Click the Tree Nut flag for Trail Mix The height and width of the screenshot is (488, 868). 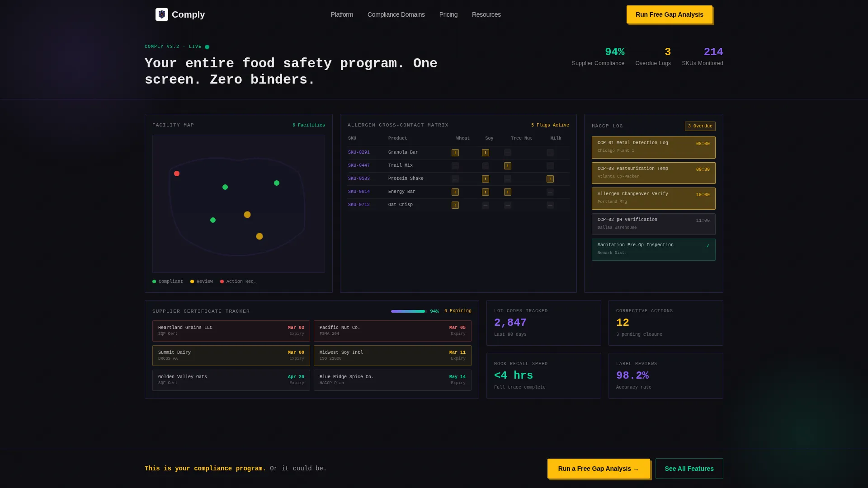(x=508, y=166)
